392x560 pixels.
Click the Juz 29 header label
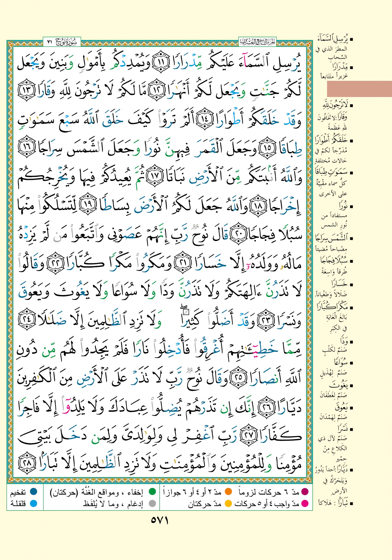pyautogui.click(x=257, y=42)
